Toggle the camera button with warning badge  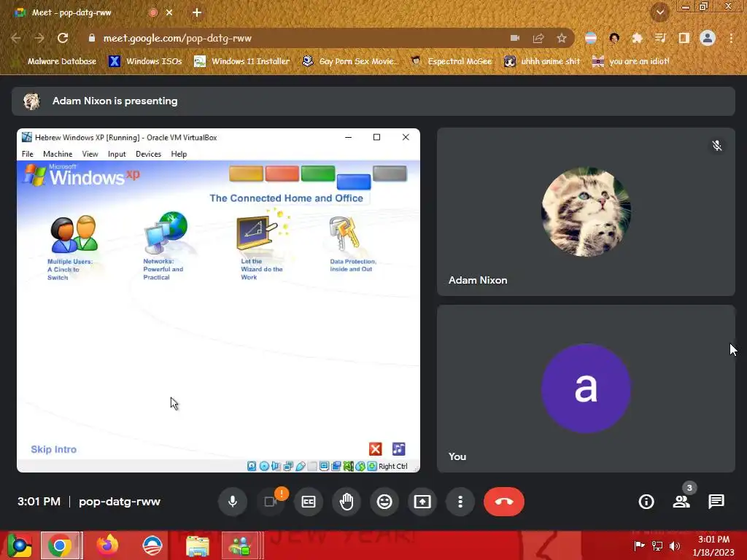tap(271, 502)
